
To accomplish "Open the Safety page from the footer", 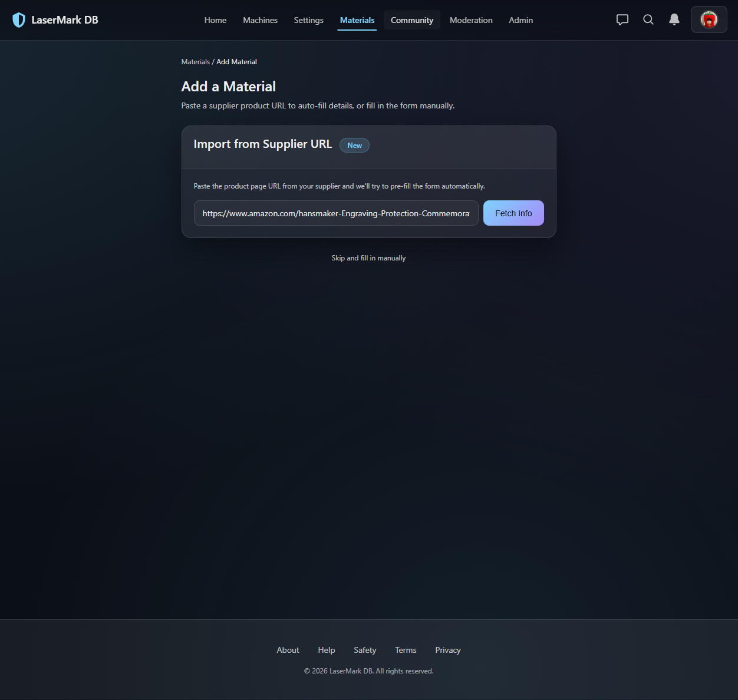I will [x=365, y=650].
